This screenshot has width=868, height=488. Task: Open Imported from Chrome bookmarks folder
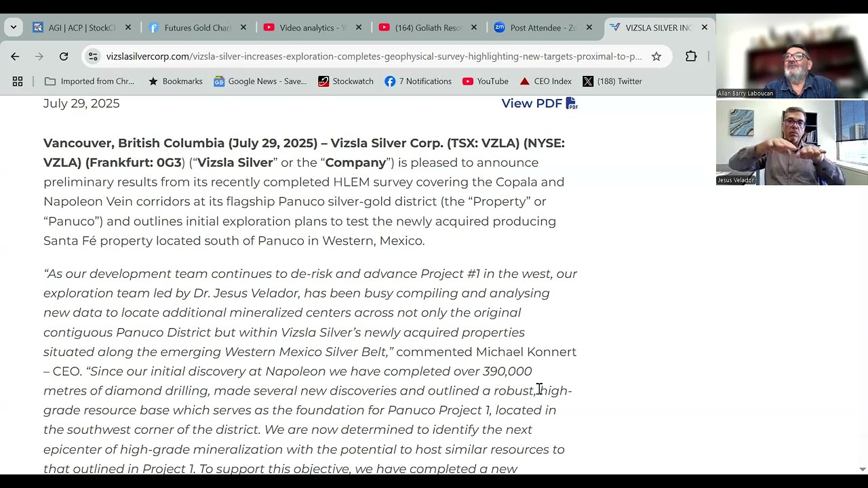tap(90, 81)
